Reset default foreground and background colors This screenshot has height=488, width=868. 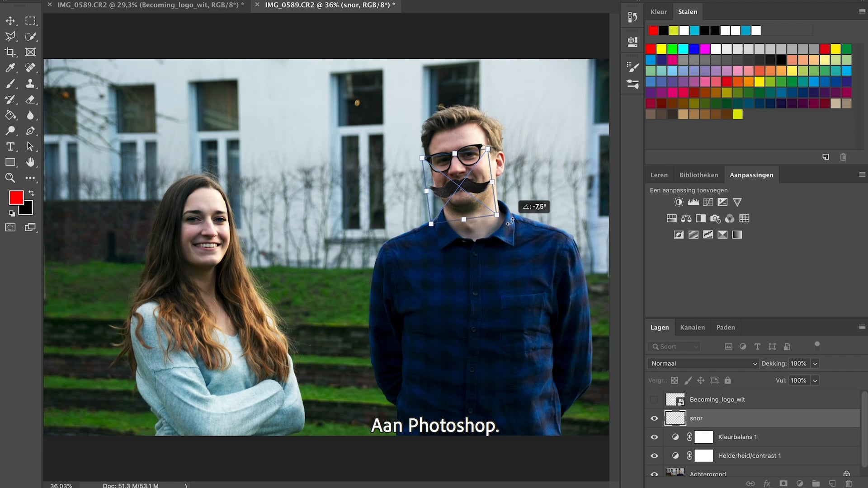pos(12,213)
